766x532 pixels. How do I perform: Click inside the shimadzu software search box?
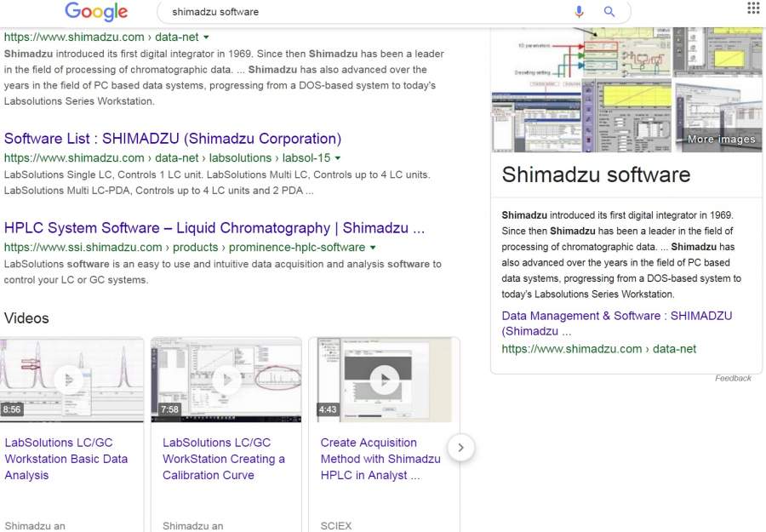point(366,12)
